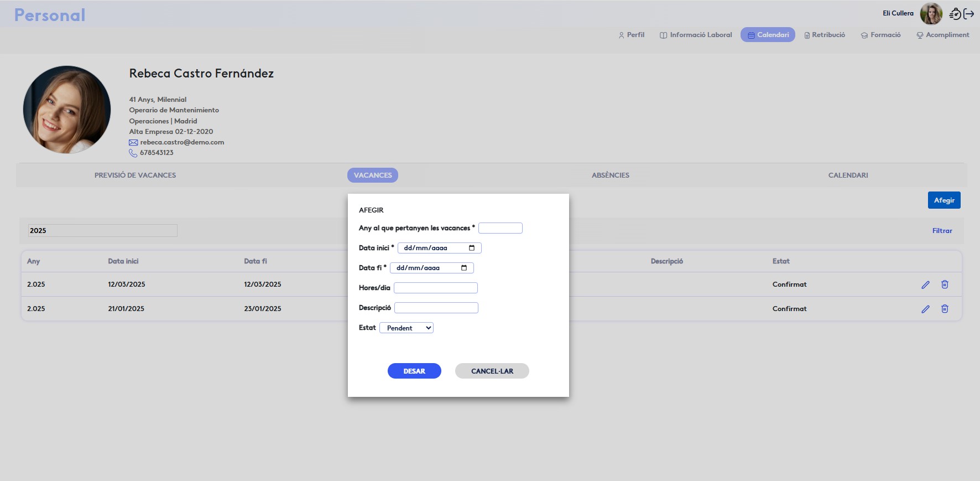Image resolution: width=980 pixels, height=481 pixels.
Task: Click the Filtrar link
Action: point(942,231)
